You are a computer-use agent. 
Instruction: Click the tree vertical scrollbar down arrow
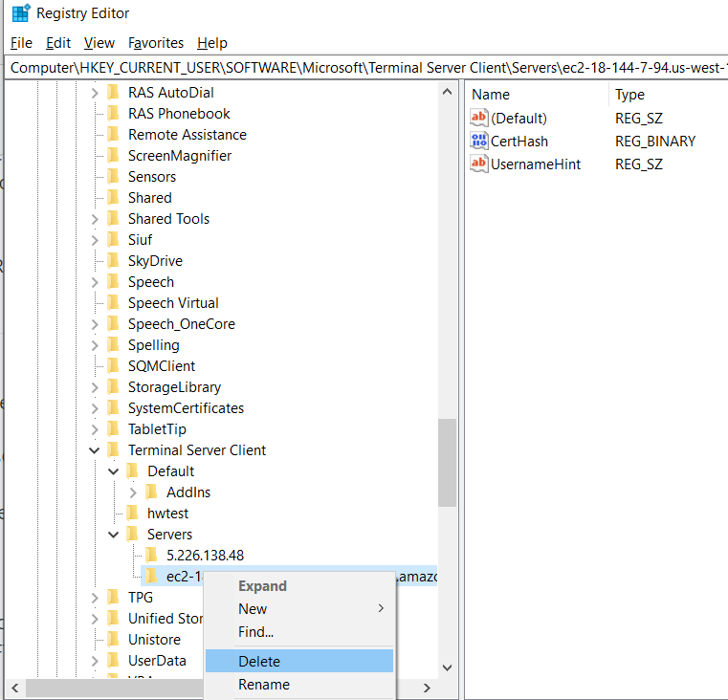point(447,667)
